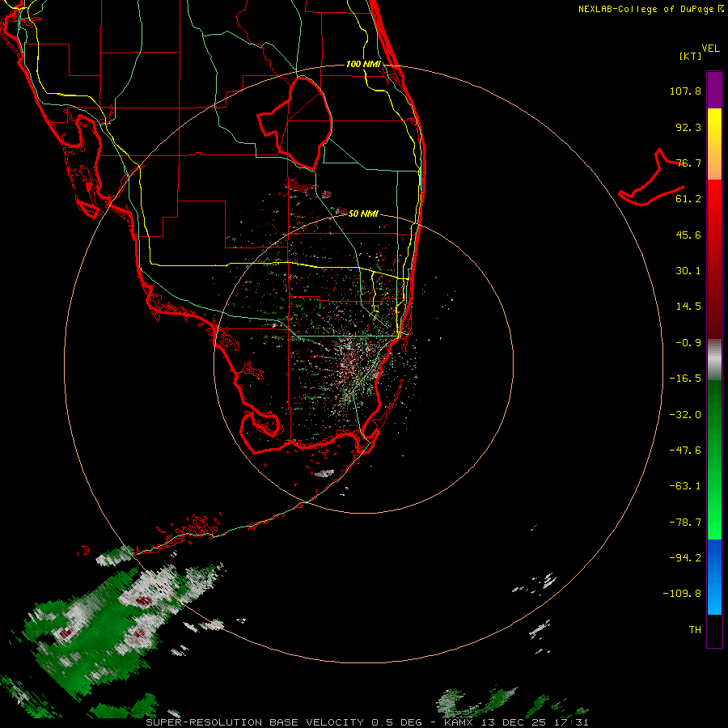Click the 61.2 velocity label
The width and height of the screenshot is (728, 728).
[x=688, y=199]
